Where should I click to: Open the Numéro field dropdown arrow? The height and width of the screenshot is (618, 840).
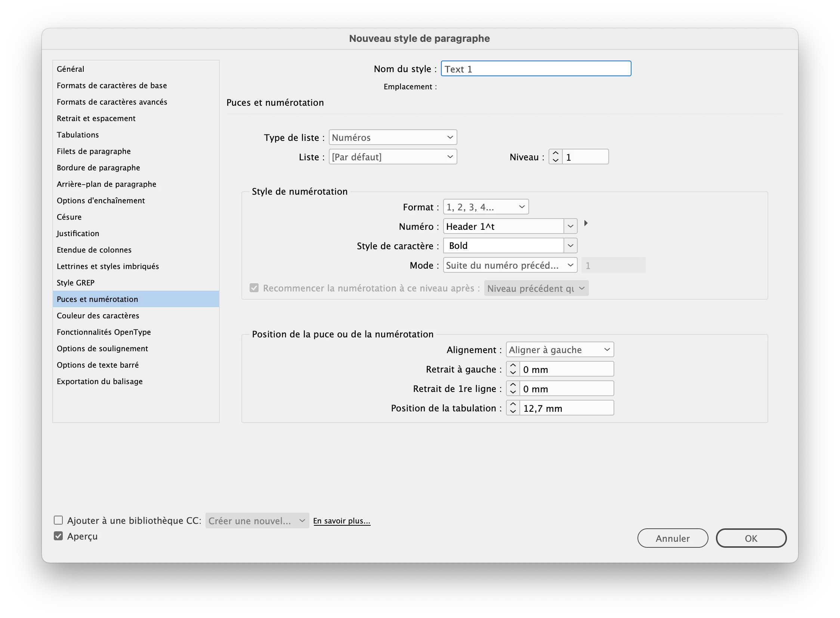tap(570, 226)
